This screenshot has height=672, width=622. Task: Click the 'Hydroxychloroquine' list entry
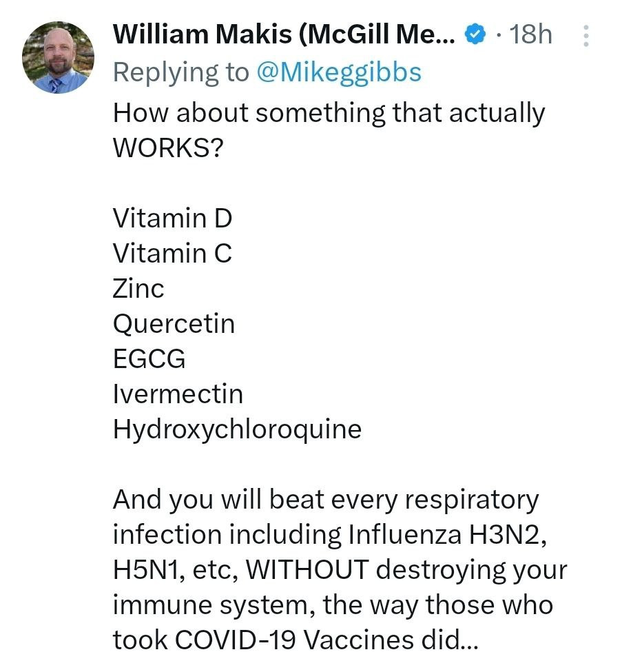point(237,429)
